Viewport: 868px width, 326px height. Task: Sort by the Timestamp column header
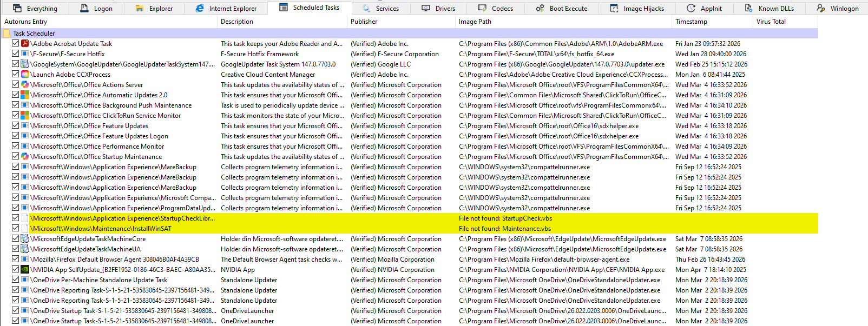coord(712,22)
